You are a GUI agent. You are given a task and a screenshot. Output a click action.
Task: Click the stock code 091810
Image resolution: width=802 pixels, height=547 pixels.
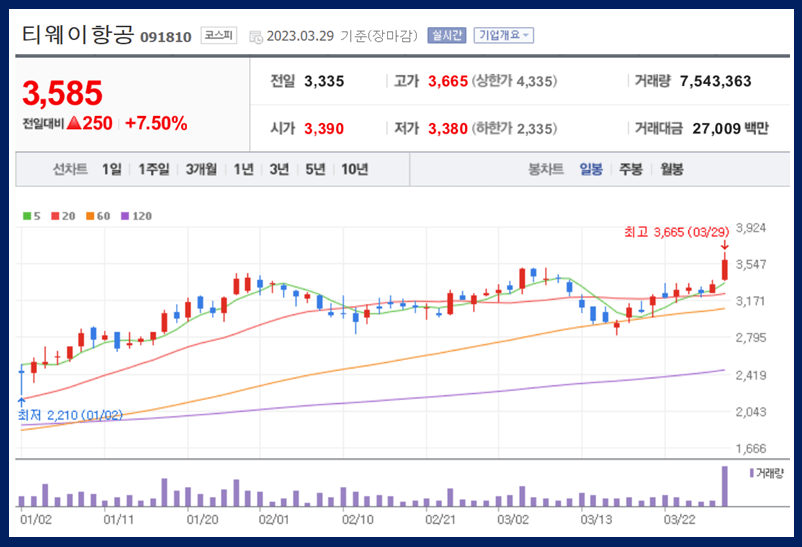[166, 37]
